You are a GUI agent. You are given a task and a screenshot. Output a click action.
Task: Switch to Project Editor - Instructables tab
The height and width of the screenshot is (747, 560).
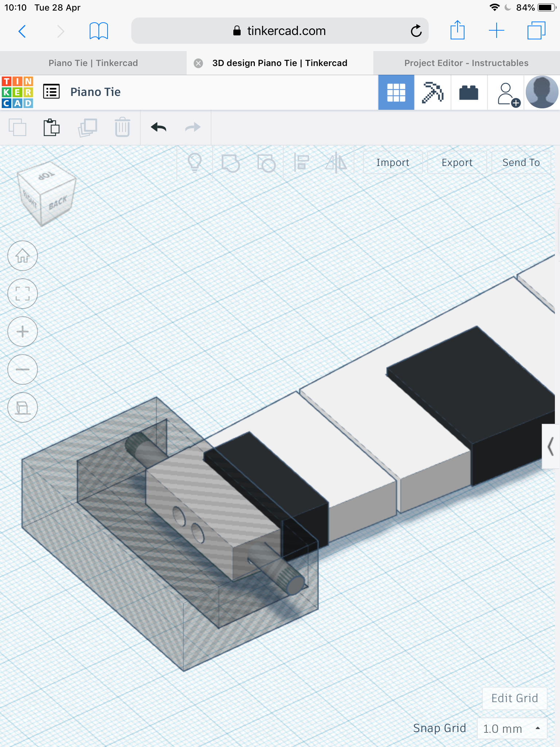click(466, 63)
